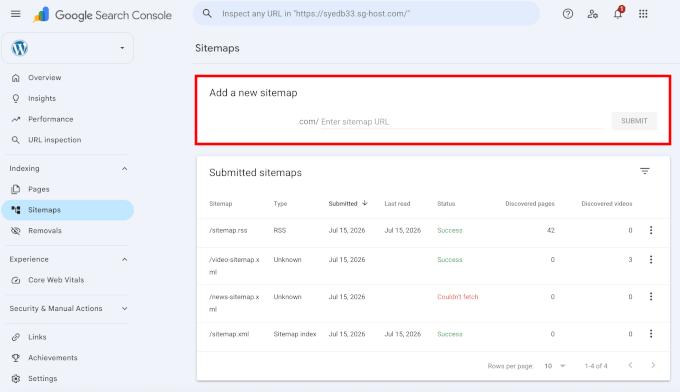Click the Links chain icon
Screen dimensions: 680x392
[16, 337]
